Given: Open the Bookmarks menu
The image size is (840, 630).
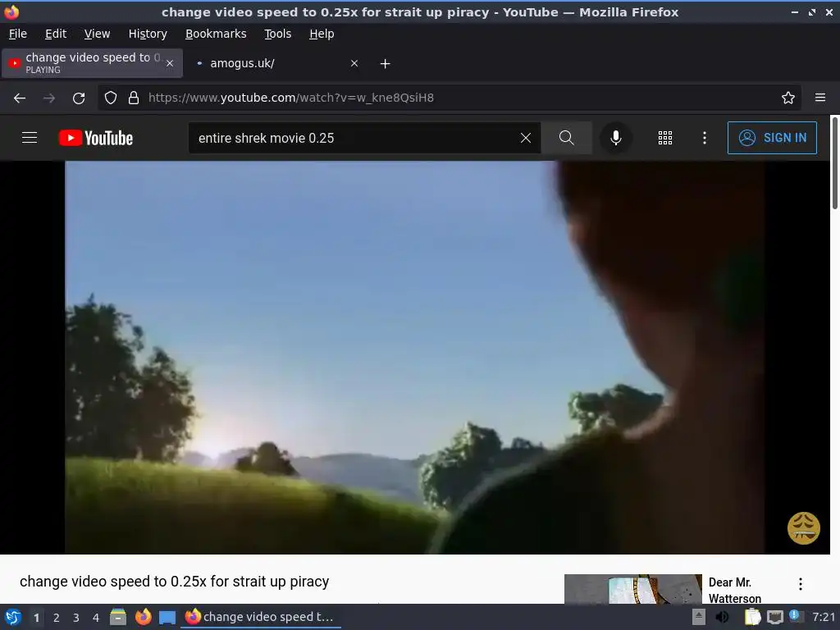Looking at the screenshot, I should click(216, 34).
